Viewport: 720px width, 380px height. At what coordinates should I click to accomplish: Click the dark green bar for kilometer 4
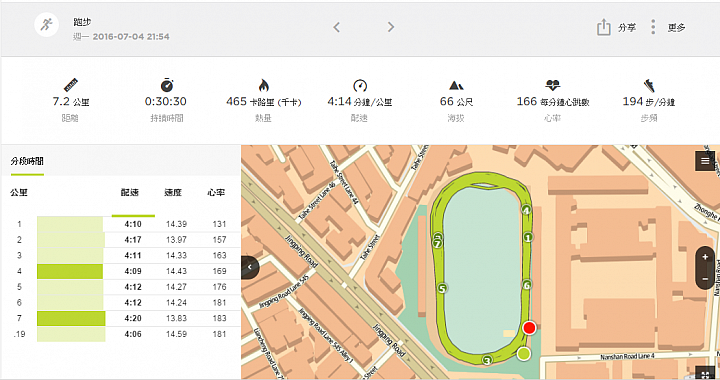click(x=70, y=271)
